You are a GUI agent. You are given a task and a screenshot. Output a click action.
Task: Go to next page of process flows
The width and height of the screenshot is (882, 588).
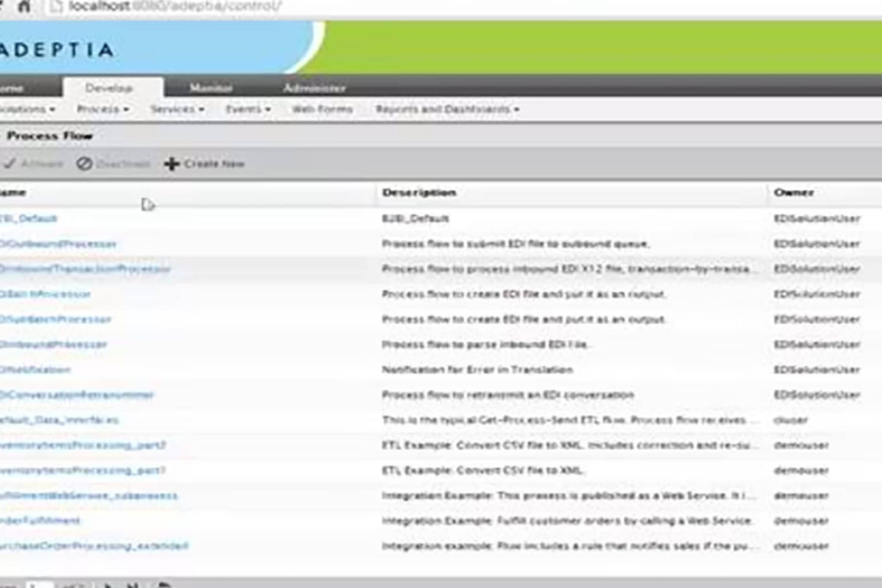pos(108,585)
